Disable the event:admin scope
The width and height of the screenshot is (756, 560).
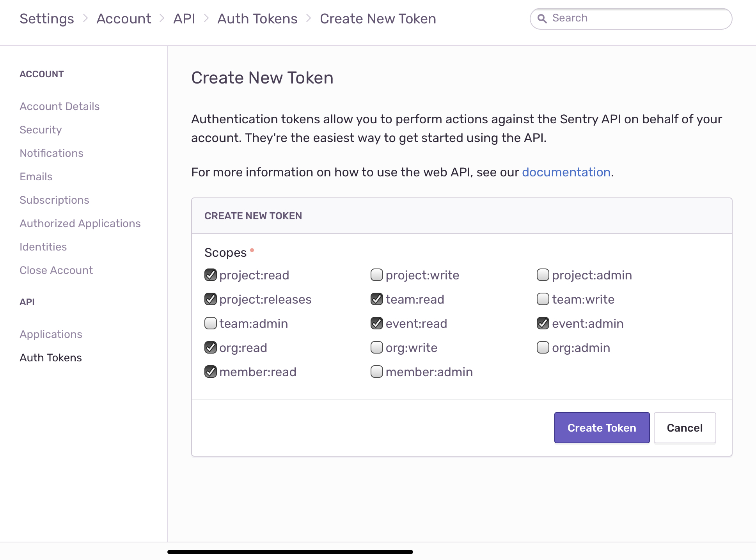pyautogui.click(x=543, y=324)
